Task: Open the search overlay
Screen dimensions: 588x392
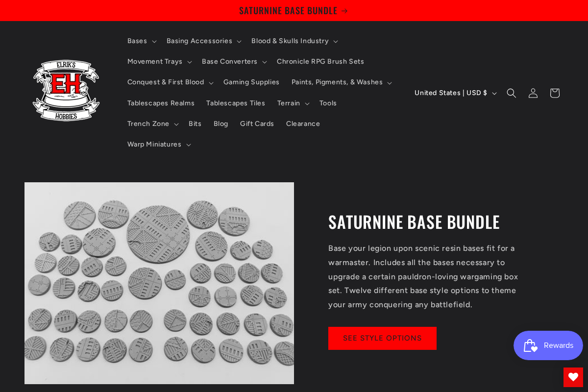Action: point(511,93)
